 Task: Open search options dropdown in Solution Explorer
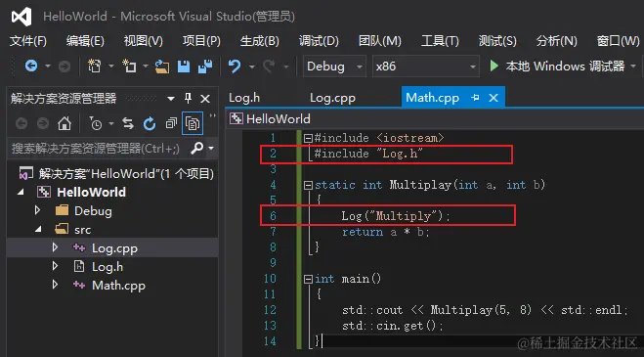(x=211, y=148)
